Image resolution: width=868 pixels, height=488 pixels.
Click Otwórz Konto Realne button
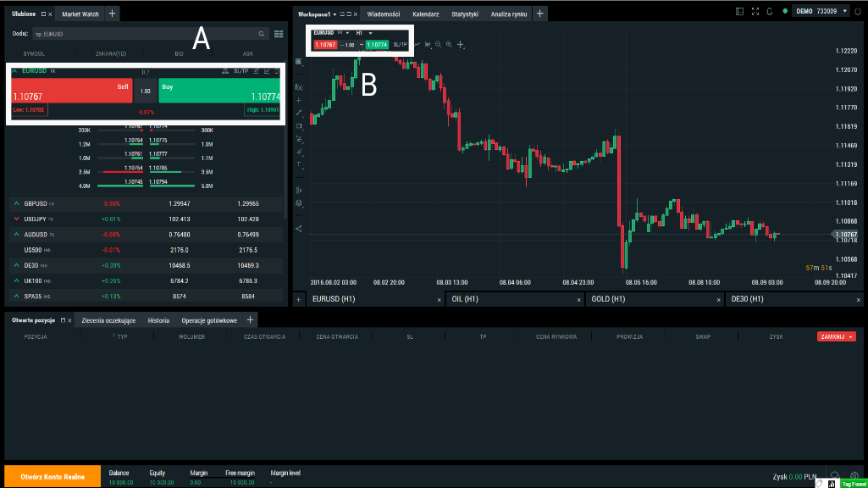point(53,476)
